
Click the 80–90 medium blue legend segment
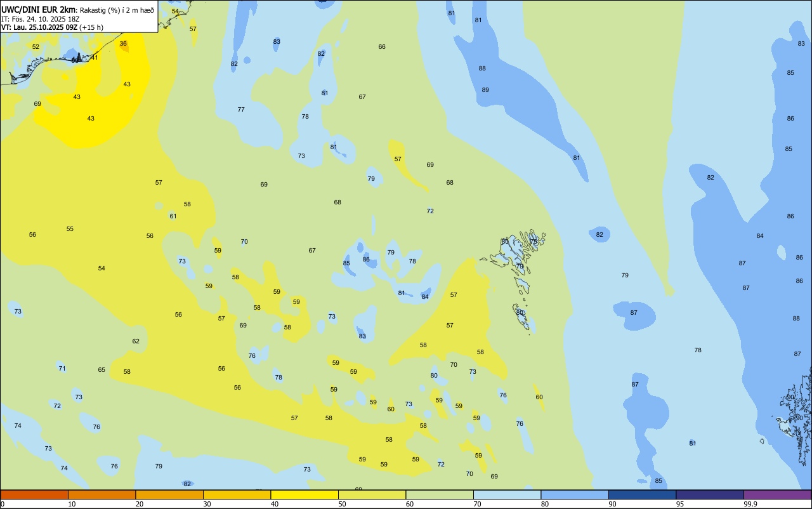point(575,494)
